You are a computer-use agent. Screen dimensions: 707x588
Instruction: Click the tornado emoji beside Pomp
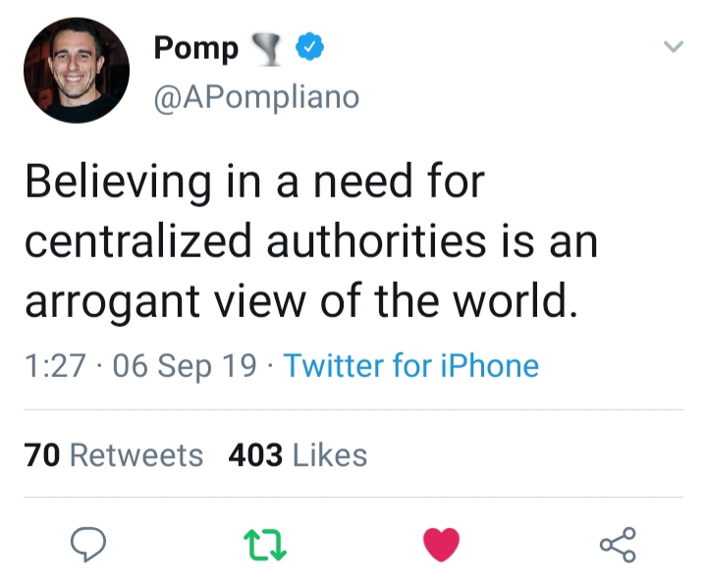pyautogui.click(x=265, y=47)
